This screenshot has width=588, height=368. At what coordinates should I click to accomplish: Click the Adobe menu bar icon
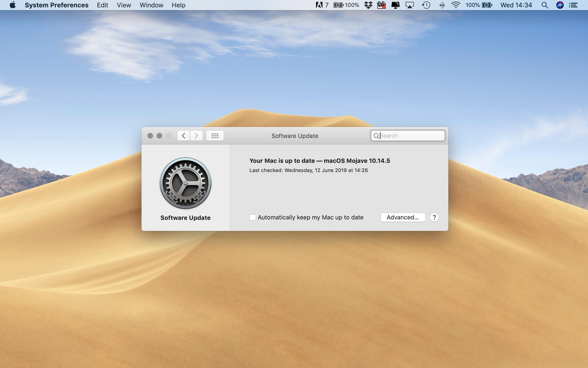tap(319, 5)
